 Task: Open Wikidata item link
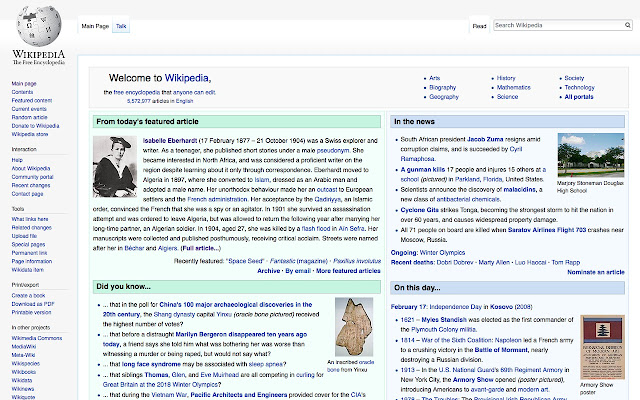point(28,270)
